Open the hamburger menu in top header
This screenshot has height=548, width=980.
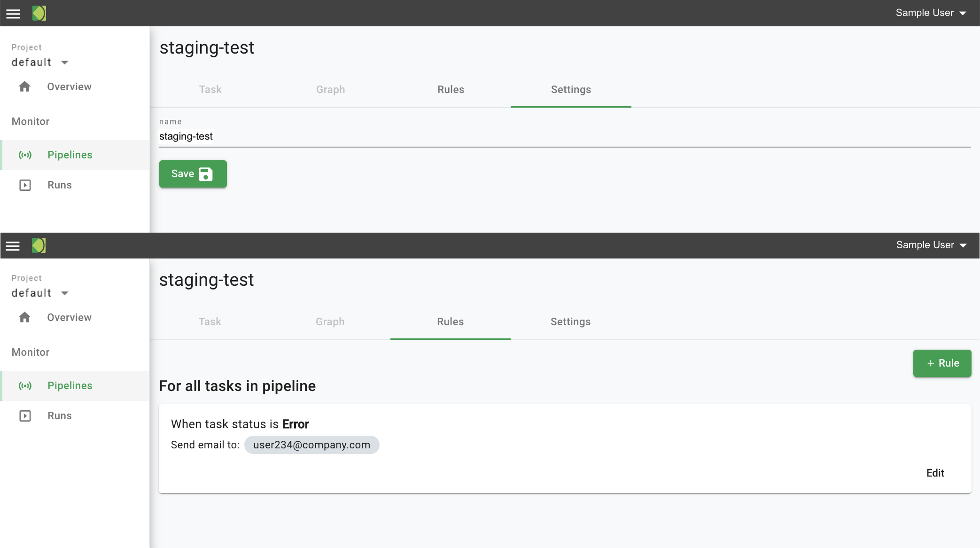[x=13, y=13]
